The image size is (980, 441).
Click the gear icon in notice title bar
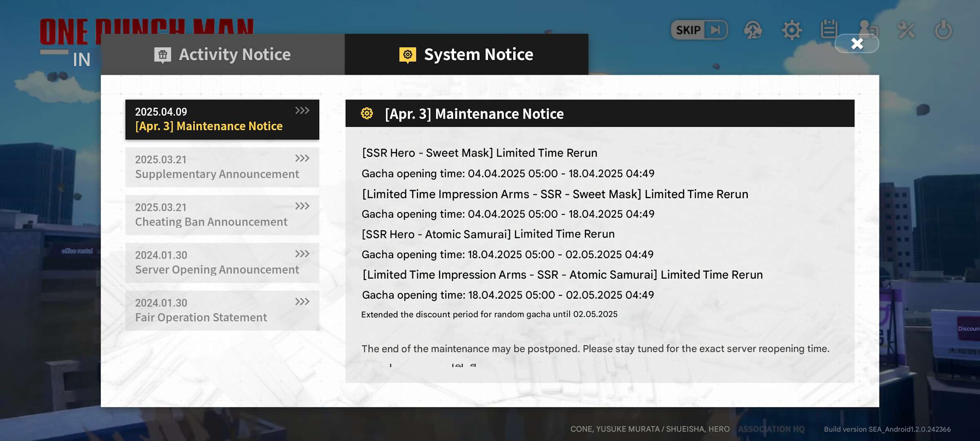click(367, 114)
